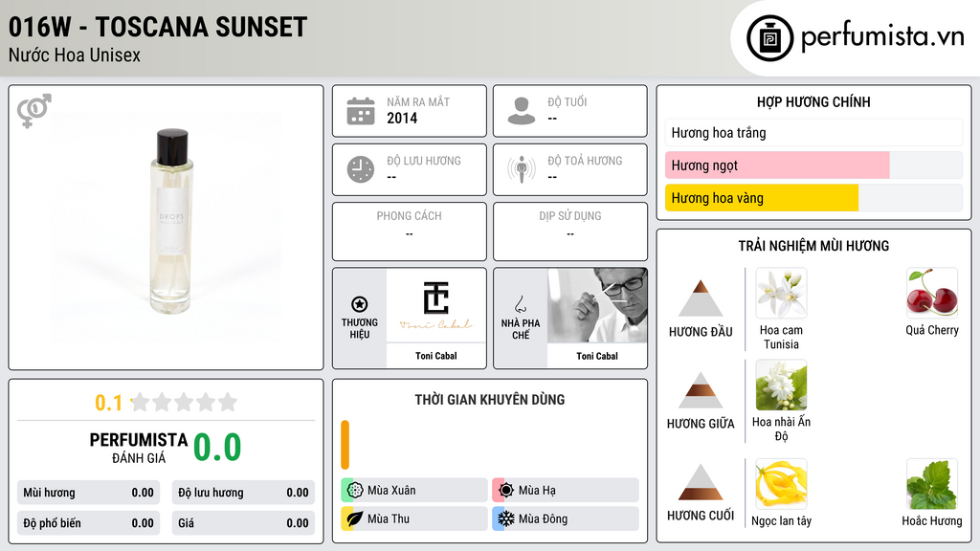
Task: Open the Hoắc Hương note image
Action: 932,483
